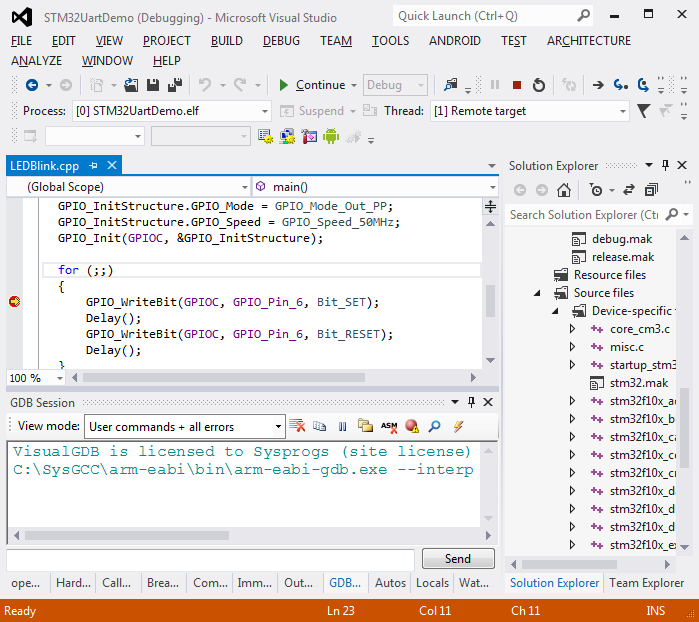
Task: Toggle the breakpoint on GPIO_WriteBit line
Action: [14, 302]
